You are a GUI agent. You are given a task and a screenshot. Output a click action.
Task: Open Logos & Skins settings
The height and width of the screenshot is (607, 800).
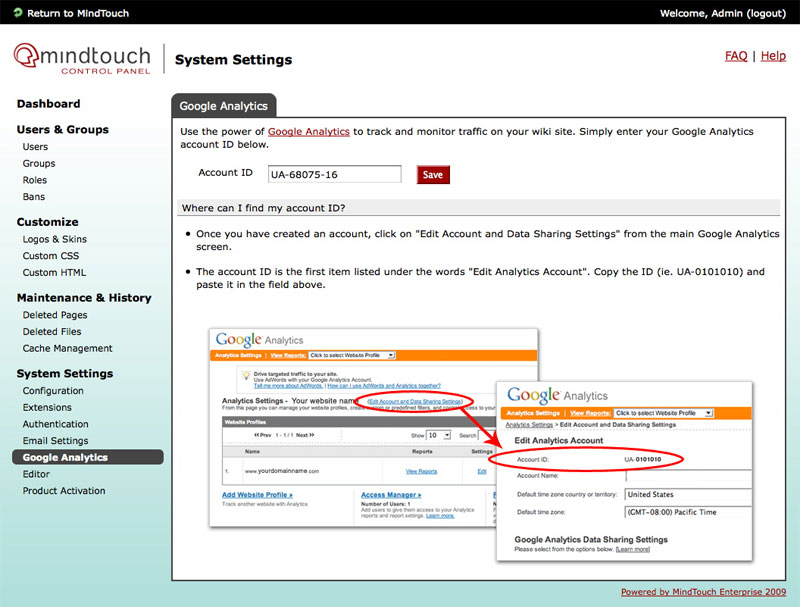point(55,239)
